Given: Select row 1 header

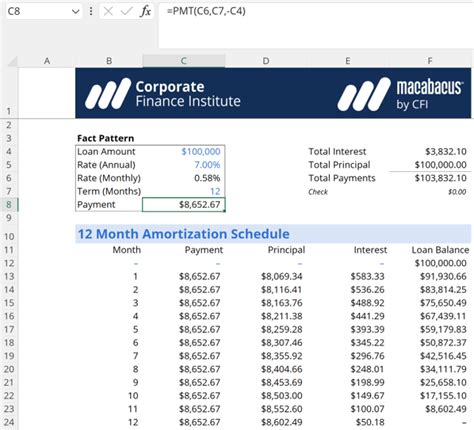Looking at the screenshot, I should pos(9,93).
